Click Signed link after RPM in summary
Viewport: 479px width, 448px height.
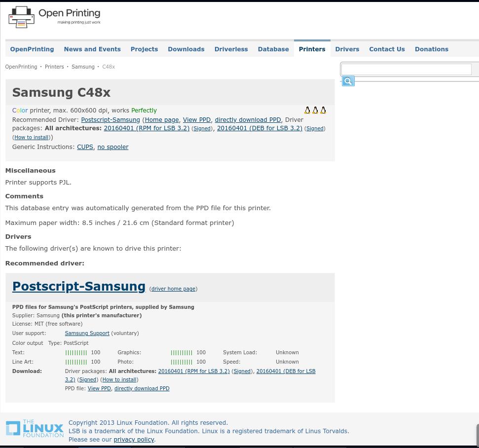tap(202, 129)
